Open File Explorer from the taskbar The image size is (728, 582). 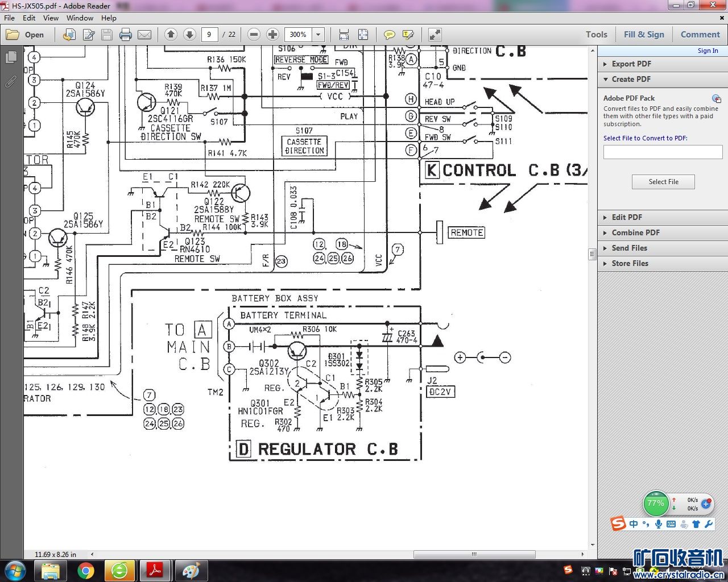51,571
